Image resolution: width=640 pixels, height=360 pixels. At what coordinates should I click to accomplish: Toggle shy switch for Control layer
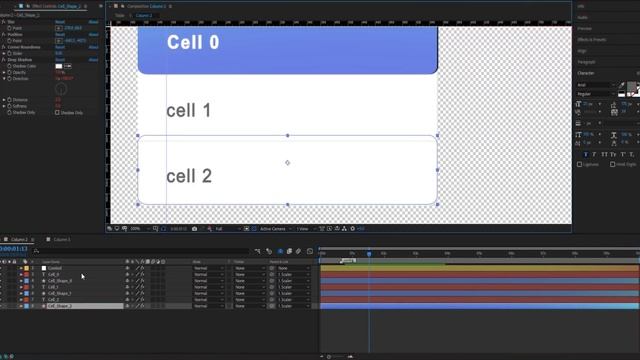tap(127, 268)
